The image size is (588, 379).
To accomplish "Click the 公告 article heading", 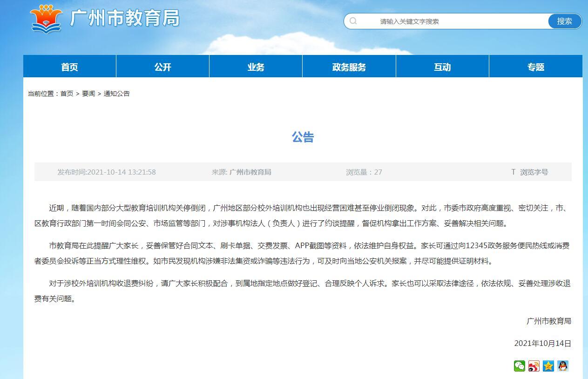I will click(x=303, y=137).
